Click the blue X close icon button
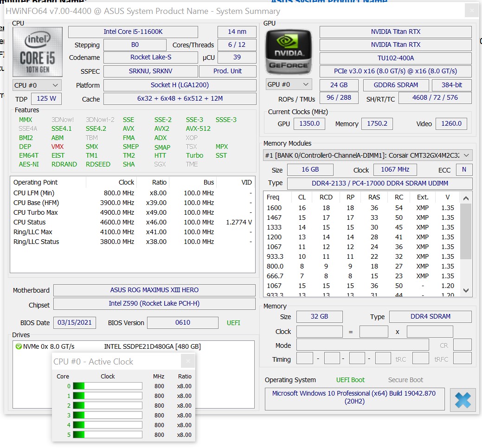The width and height of the screenshot is (482, 448). [x=463, y=400]
